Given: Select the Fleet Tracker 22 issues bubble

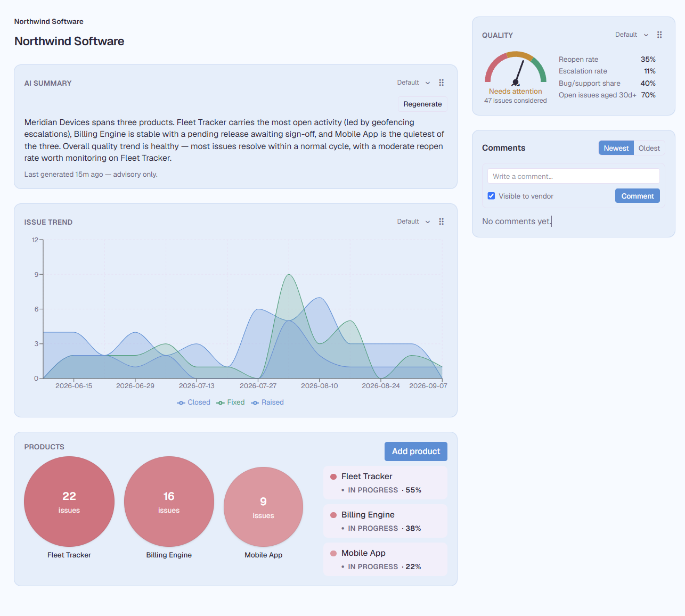Looking at the screenshot, I should (x=69, y=502).
